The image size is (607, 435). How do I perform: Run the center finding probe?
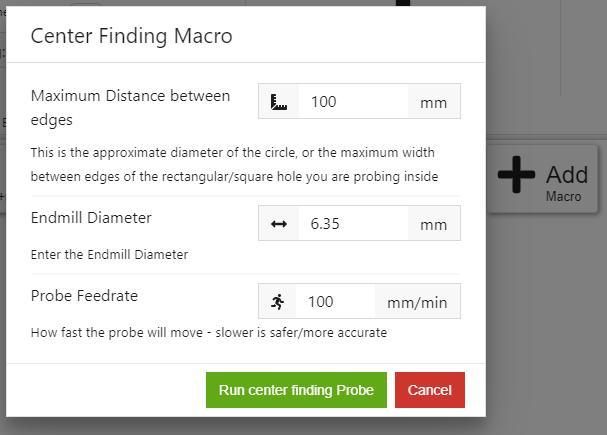(x=296, y=390)
